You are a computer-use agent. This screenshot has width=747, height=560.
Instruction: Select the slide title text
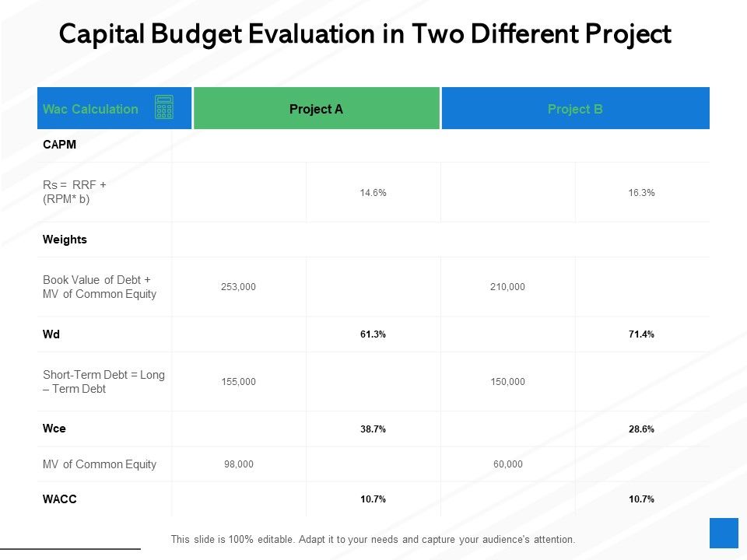tap(365, 34)
